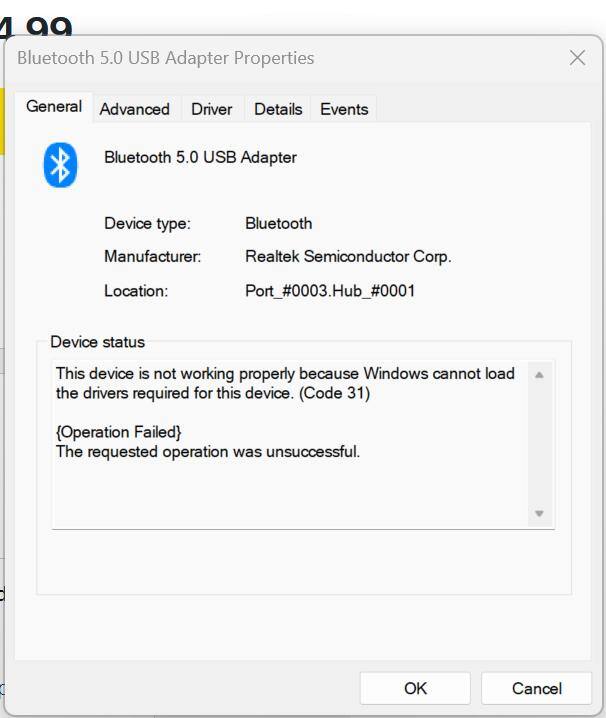Click the Code 31 error message text

click(x=285, y=383)
